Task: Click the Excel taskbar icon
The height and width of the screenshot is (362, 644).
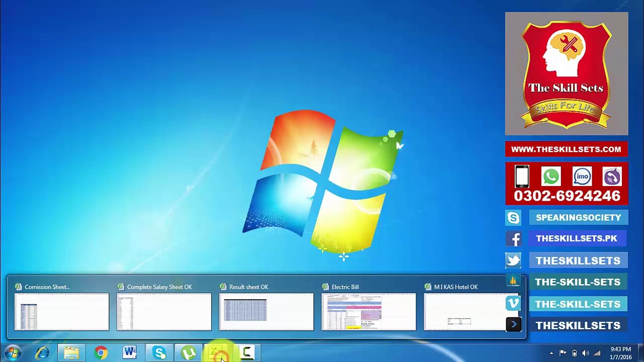Action: click(x=217, y=353)
